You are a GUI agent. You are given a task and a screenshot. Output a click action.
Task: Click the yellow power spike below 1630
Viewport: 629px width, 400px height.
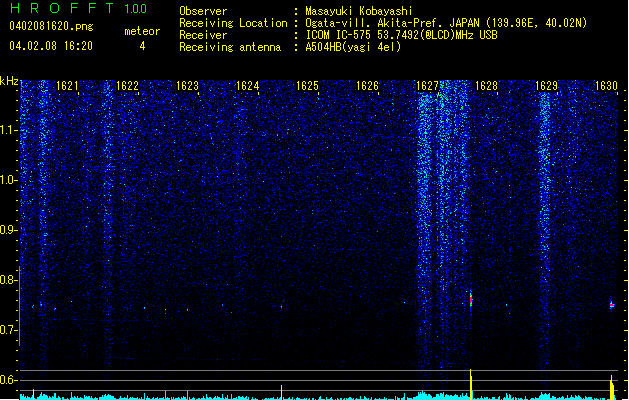point(612,388)
